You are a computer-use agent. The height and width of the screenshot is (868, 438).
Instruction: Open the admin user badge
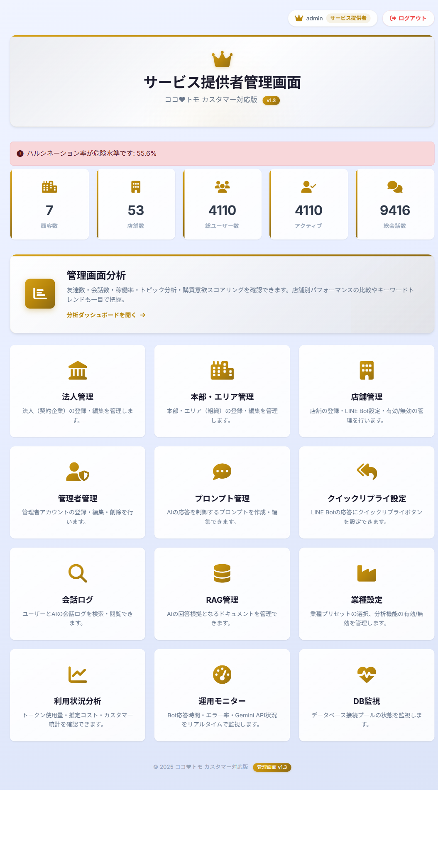pos(333,18)
